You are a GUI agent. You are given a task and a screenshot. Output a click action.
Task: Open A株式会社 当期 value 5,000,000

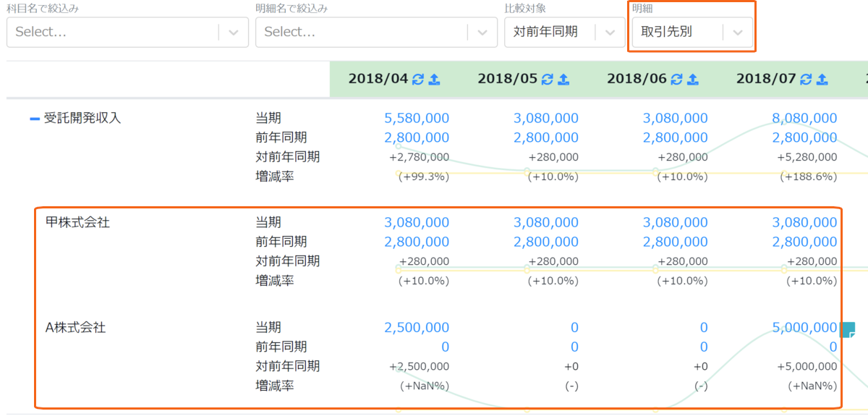(x=804, y=328)
